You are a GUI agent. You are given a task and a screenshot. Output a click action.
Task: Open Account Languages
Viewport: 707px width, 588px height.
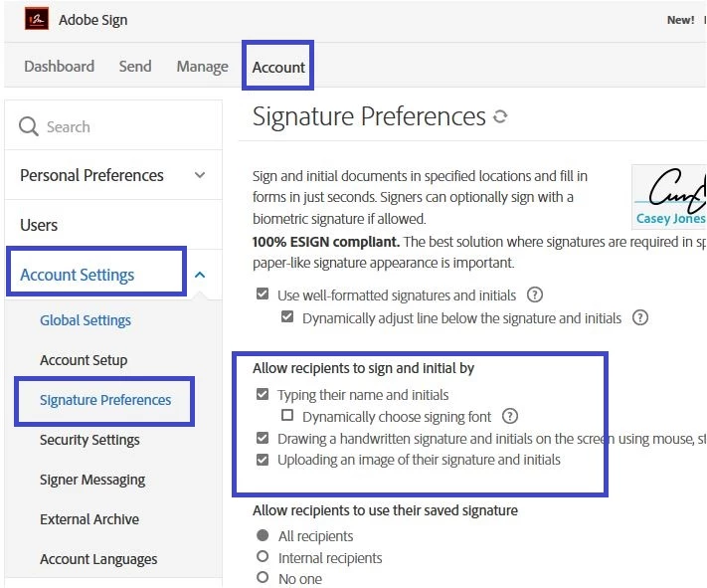tap(98, 559)
